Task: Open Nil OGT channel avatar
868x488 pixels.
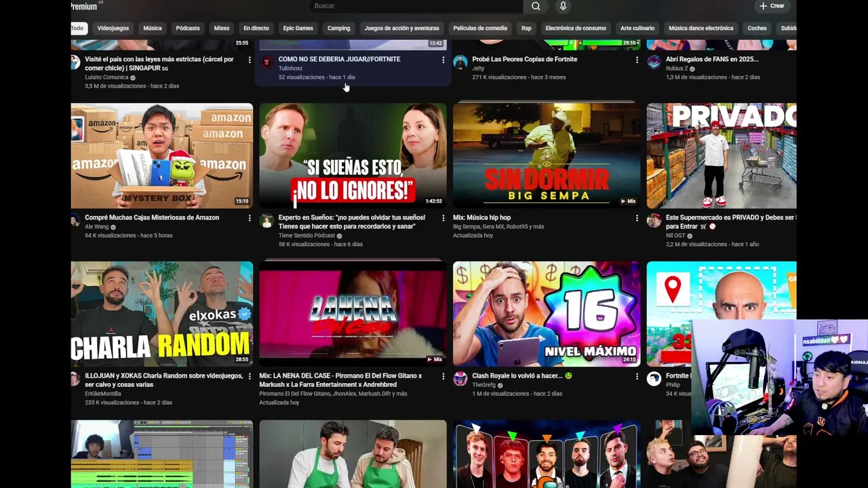Action: pos(654,221)
